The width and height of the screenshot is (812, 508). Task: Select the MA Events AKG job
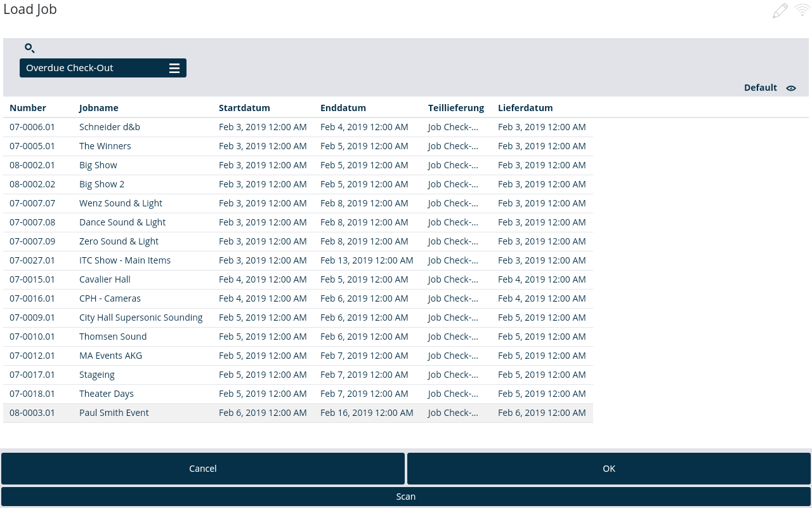[298, 356]
